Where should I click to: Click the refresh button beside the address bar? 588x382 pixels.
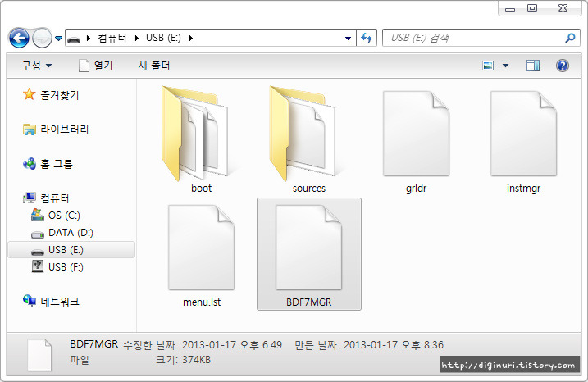(367, 38)
